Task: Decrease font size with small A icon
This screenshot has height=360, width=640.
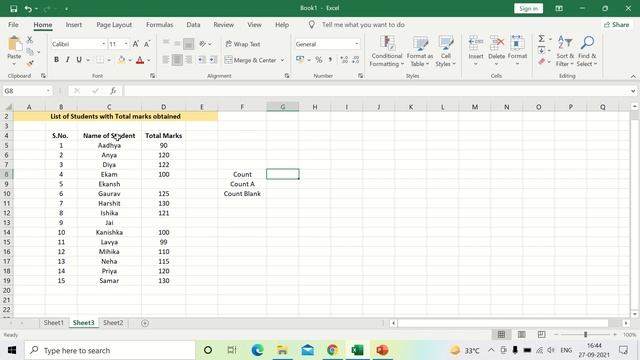Action: pos(147,44)
